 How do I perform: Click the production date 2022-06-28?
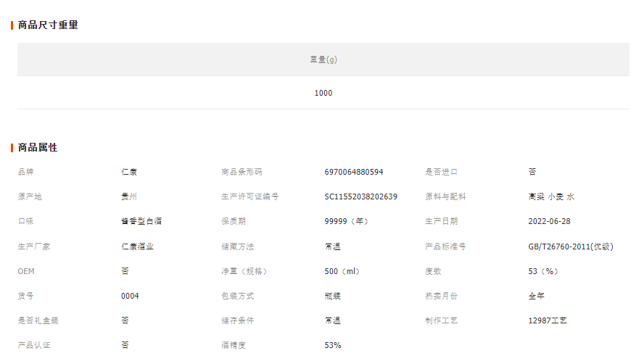point(549,222)
